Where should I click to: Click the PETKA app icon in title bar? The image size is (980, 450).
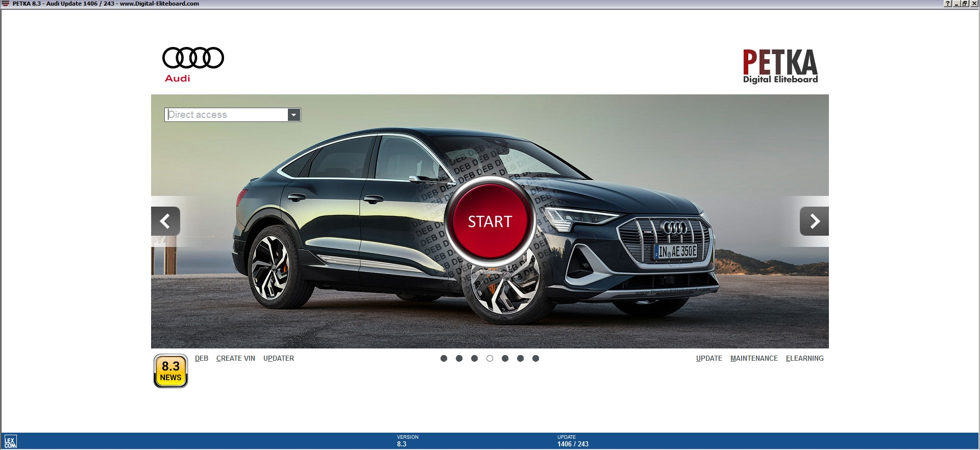(x=6, y=4)
